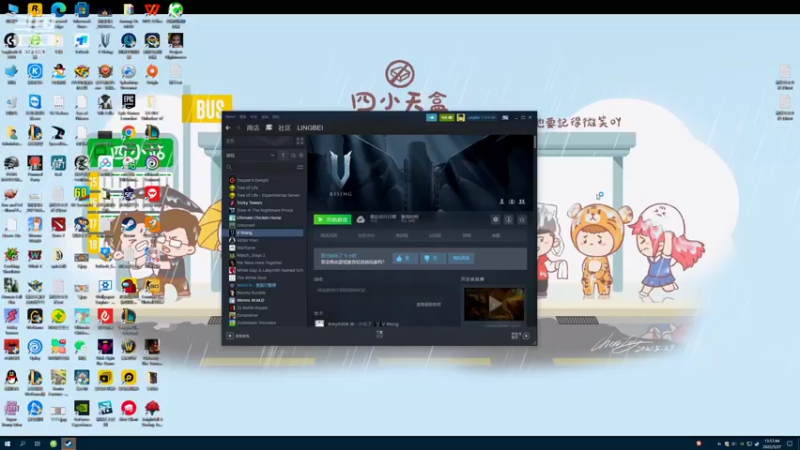The image size is (800, 450).
Task: Select Tricky Towers in game list
Action: click(249, 203)
